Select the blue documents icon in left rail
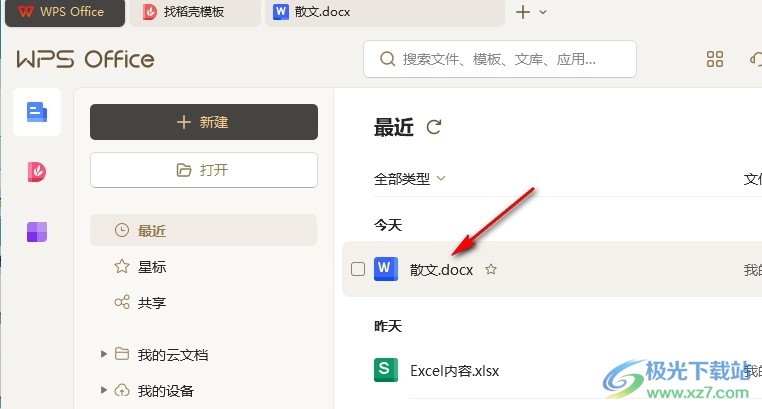 click(x=37, y=112)
